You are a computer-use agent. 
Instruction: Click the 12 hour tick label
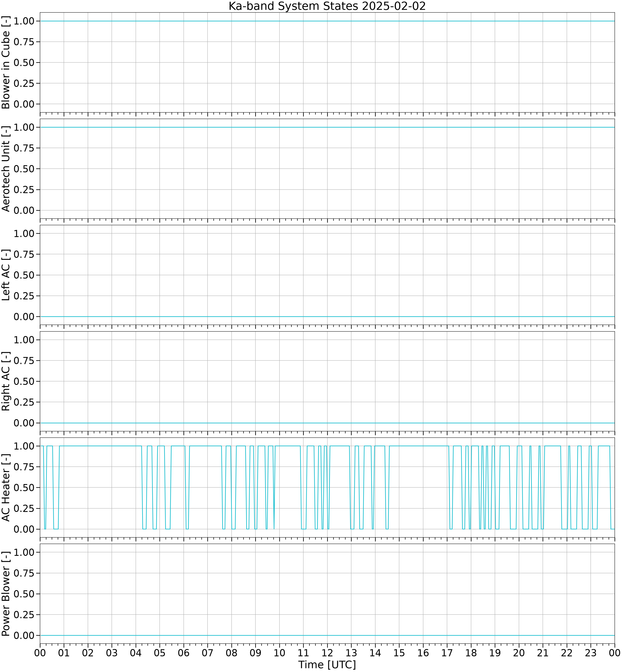327,653
